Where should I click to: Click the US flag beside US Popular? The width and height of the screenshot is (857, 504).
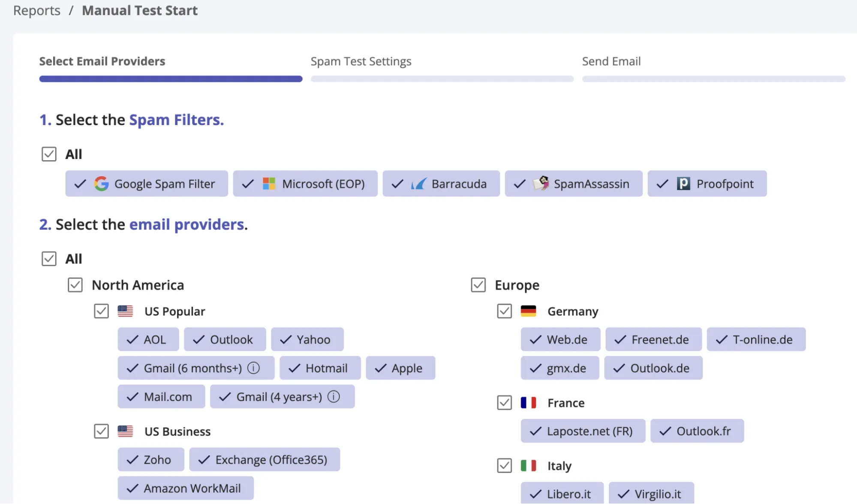click(125, 311)
